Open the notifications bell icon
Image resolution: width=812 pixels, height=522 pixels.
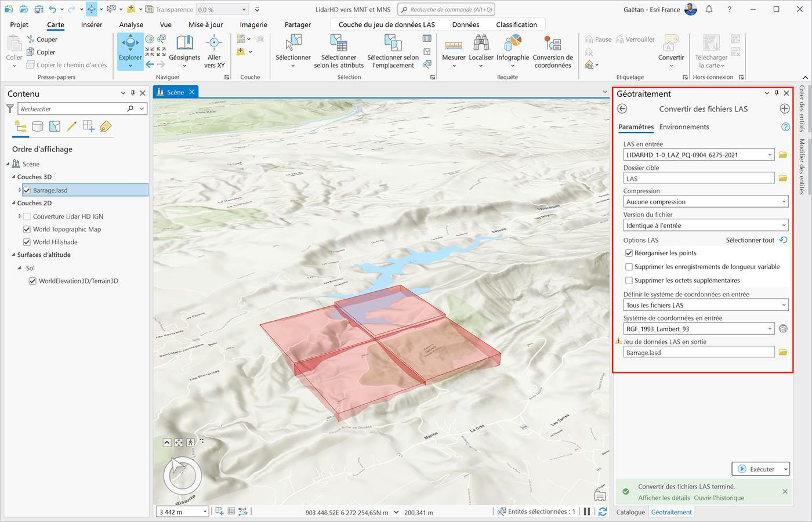click(709, 9)
